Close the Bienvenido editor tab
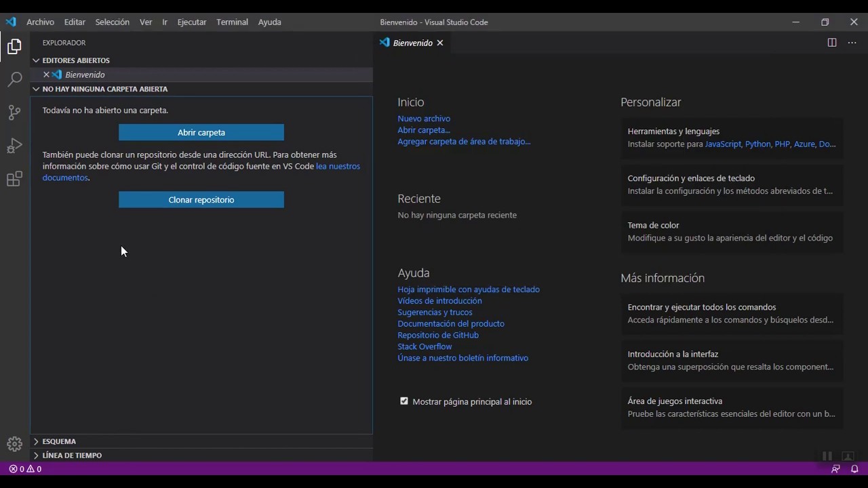Viewport: 868px width, 488px height. pyautogui.click(x=439, y=43)
